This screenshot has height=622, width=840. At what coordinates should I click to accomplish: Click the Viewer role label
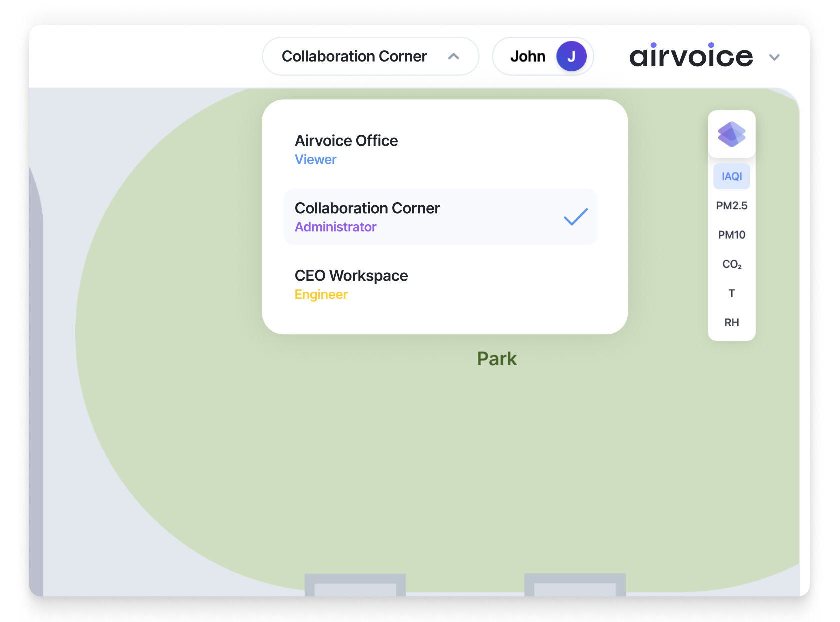click(316, 159)
